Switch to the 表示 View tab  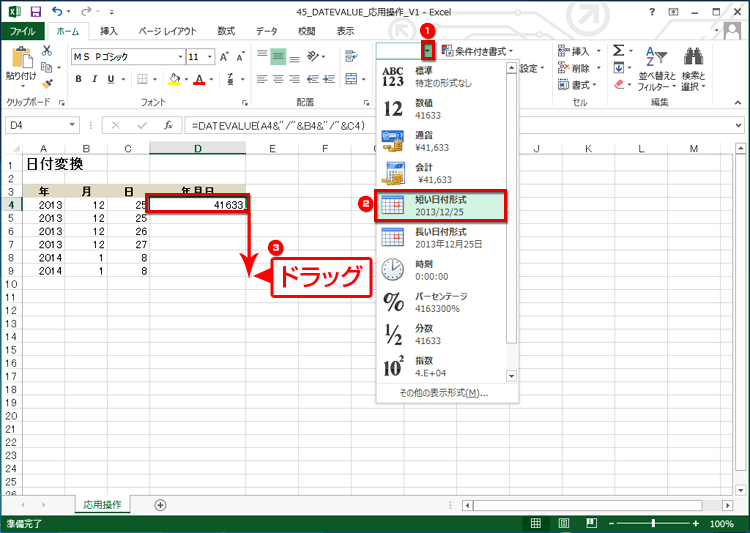point(345,31)
